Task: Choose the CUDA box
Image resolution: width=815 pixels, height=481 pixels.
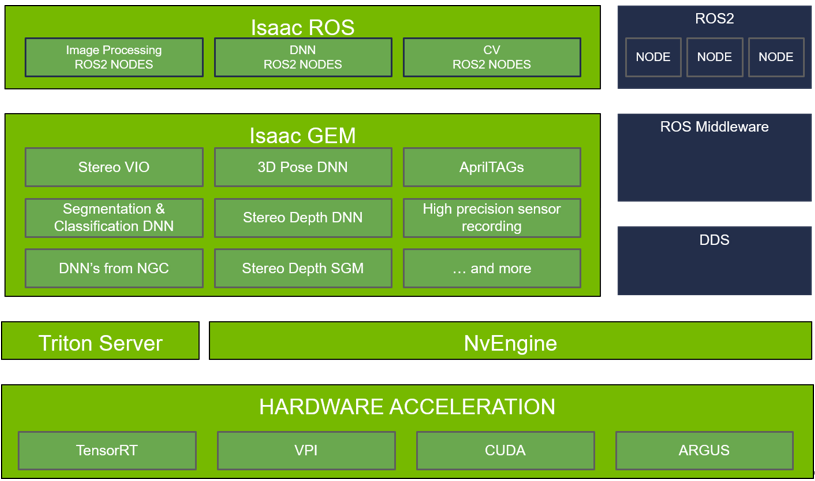Action: 505,450
